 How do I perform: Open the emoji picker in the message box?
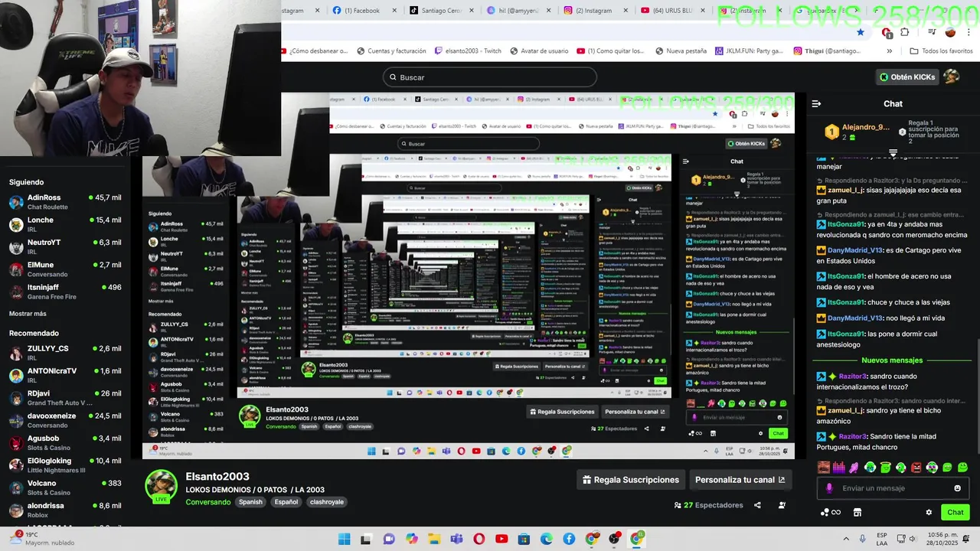pyautogui.click(x=957, y=488)
